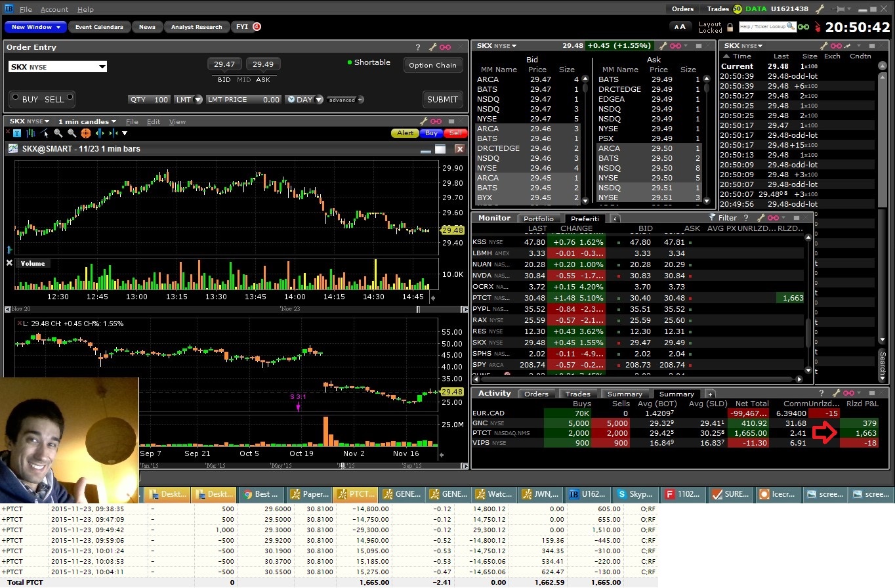The width and height of the screenshot is (895, 588).
Task: Click the AA font size icon
Action: [680, 27]
